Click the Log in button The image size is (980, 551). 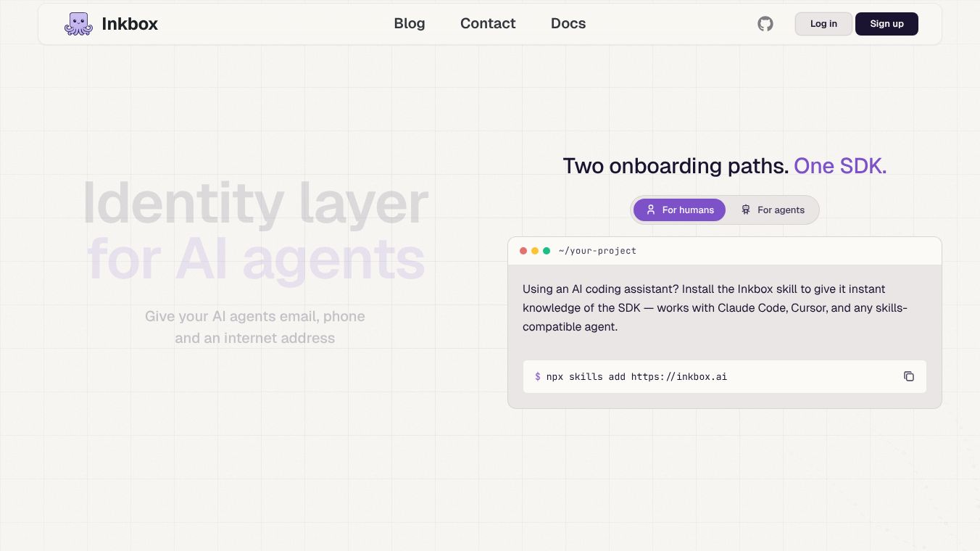[823, 24]
